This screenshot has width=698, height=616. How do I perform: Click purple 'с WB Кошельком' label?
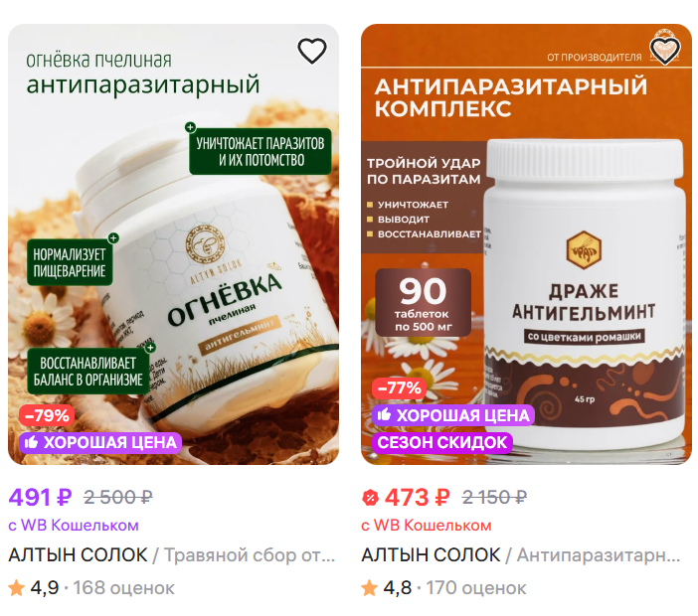74,526
